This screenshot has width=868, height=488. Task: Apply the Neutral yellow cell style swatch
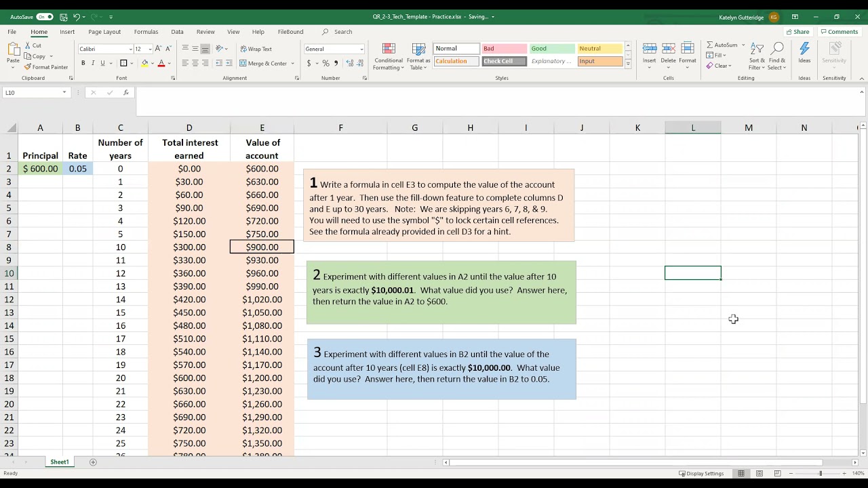[x=600, y=49]
